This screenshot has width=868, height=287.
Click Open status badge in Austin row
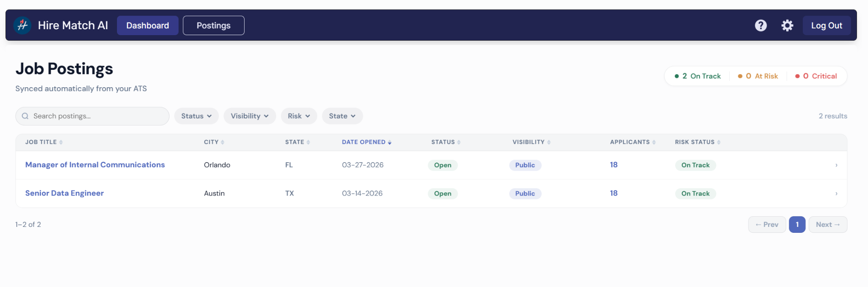442,193
